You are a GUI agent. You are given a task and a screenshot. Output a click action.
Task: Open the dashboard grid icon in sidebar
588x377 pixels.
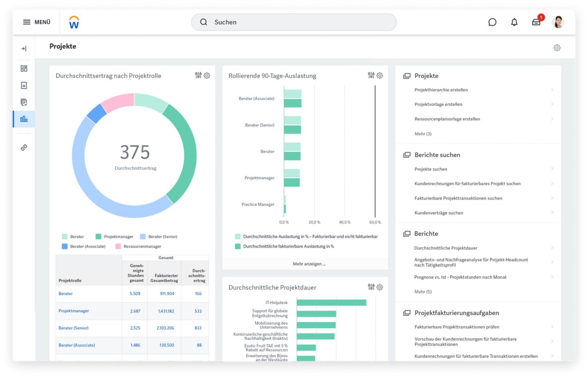coord(24,69)
